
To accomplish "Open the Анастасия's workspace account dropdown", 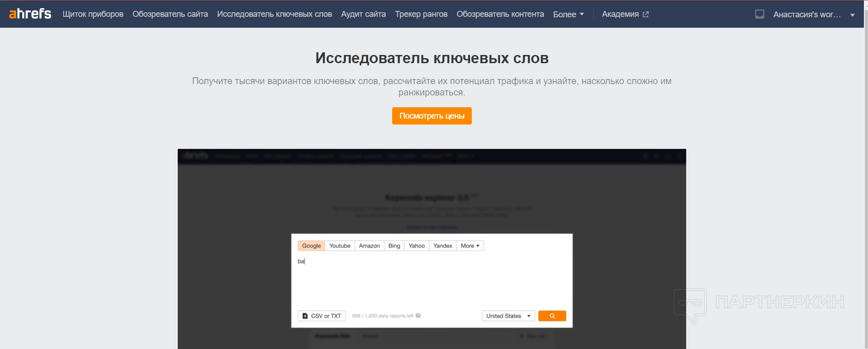I will [814, 15].
